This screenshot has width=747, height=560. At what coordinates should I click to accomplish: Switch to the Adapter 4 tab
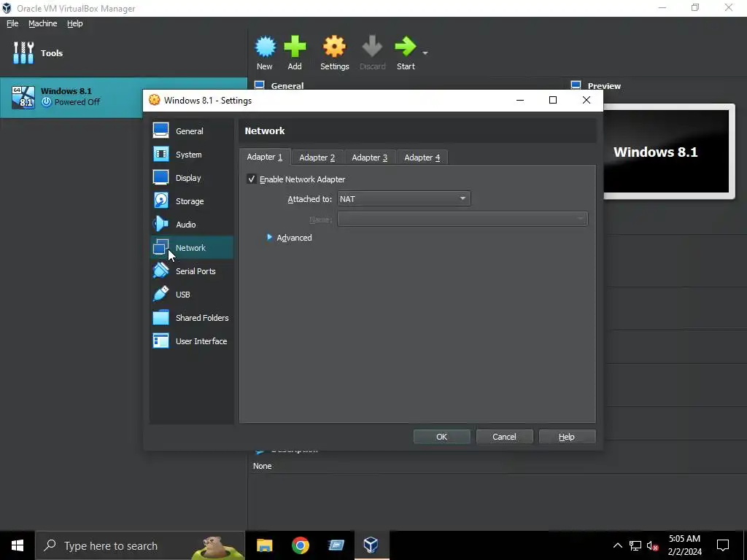[x=422, y=157]
